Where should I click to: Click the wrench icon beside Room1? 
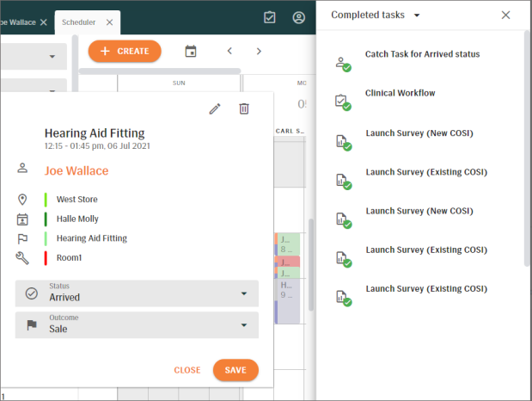click(x=22, y=258)
